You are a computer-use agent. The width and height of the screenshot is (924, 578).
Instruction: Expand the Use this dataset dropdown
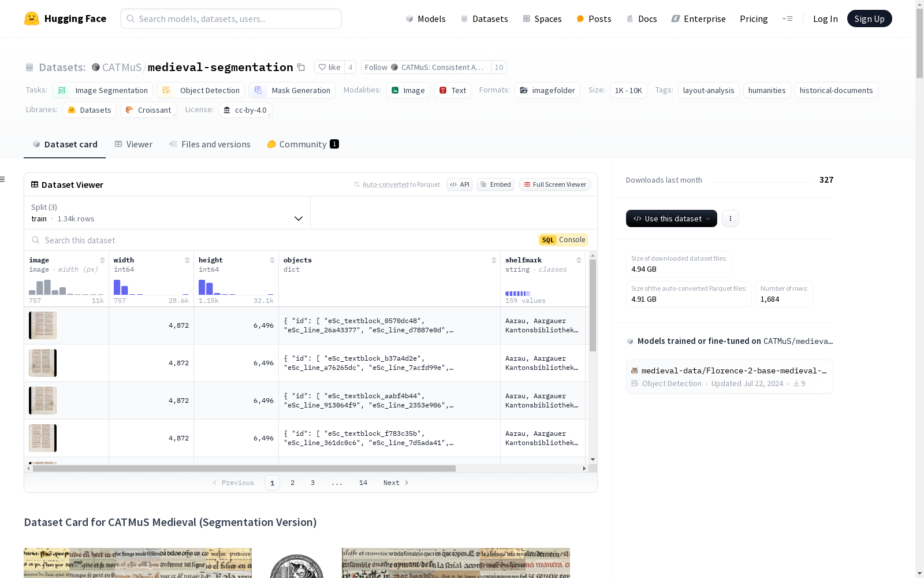(x=672, y=218)
